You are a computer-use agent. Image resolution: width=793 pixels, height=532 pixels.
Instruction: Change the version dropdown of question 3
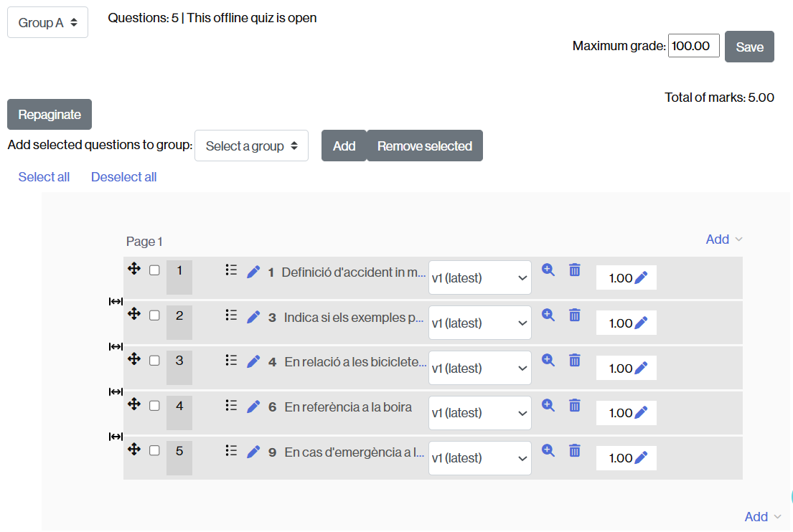pyautogui.click(x=479, y=367)
